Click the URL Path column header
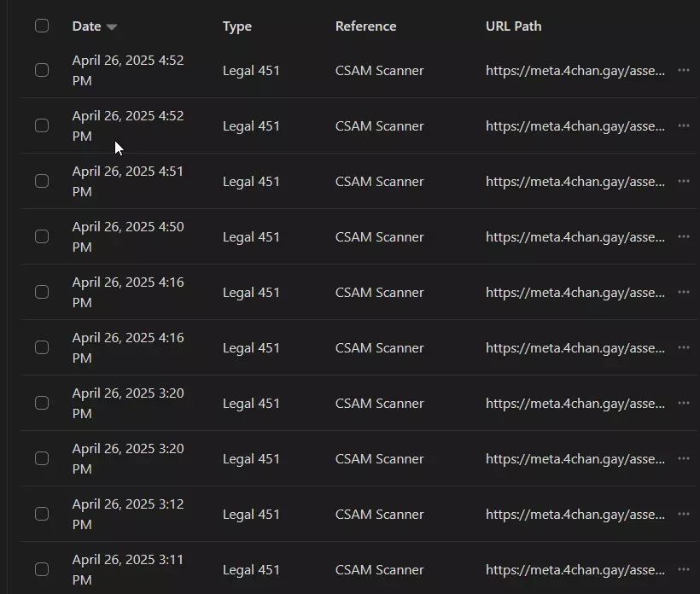Image resolution: width=700 pixels, height=594 pixels. click(x=513, y=26)
